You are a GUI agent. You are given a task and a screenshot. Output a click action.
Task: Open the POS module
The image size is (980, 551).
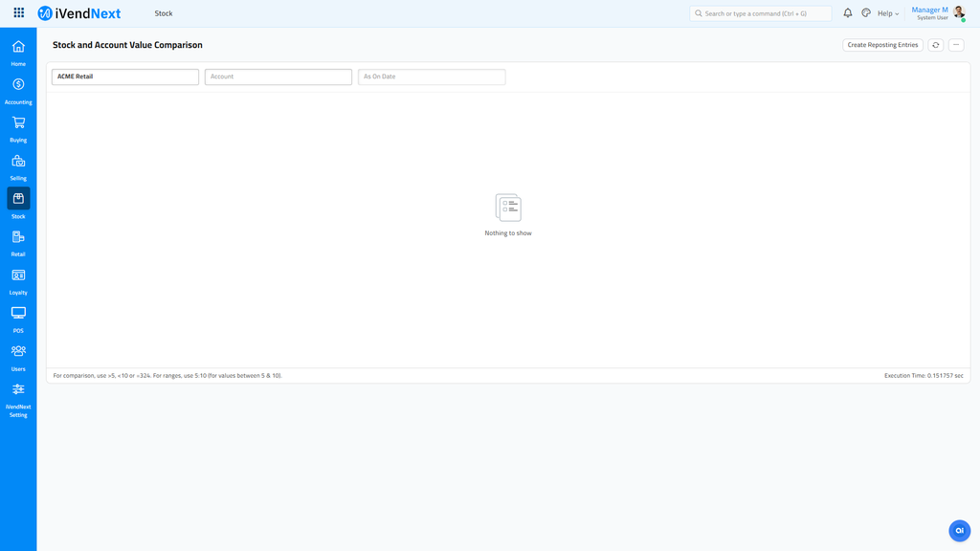pos(18,319)
